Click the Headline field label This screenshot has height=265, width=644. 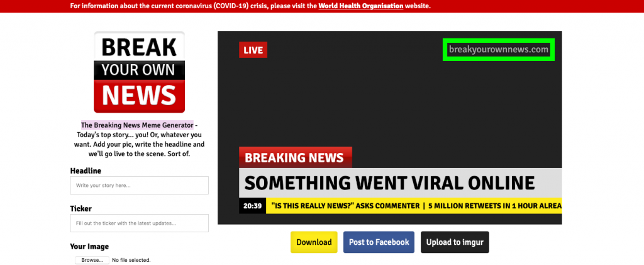[x=86, y=171]
